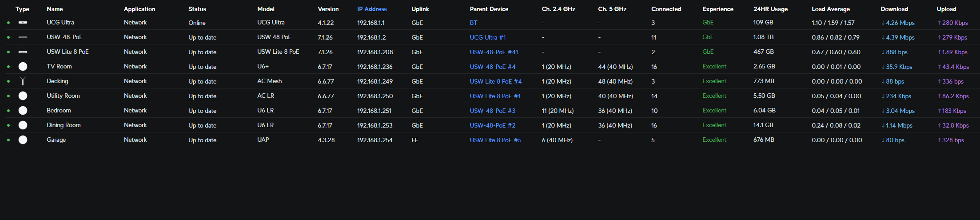Click the USW-48-PoE switch device icon
Viewport: 980px width, 220px height.
[x=23, y=37]
